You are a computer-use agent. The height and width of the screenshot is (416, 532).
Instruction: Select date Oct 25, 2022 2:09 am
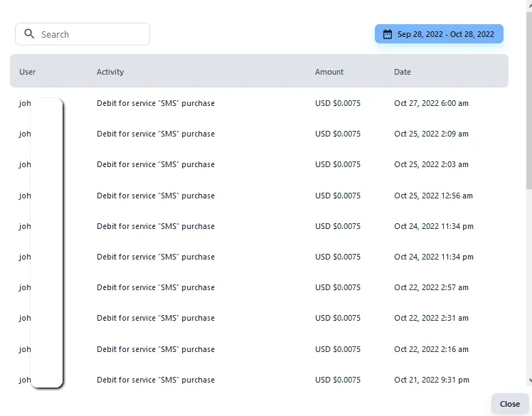click(431, 134)
